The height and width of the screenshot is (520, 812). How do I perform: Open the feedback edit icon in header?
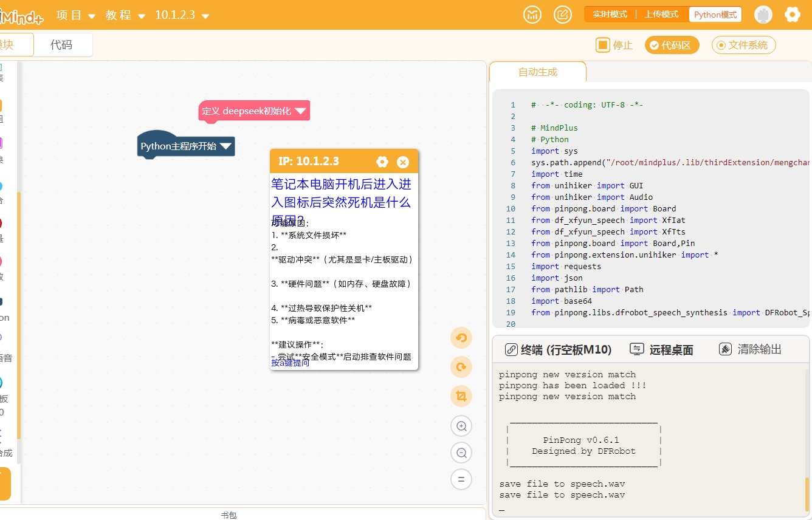pyautogui.click(x=563, y=15)
